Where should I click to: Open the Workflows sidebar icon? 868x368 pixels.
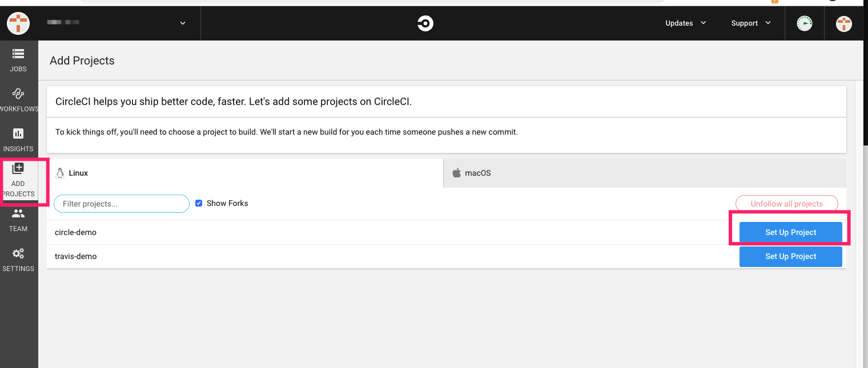point(18,94)
